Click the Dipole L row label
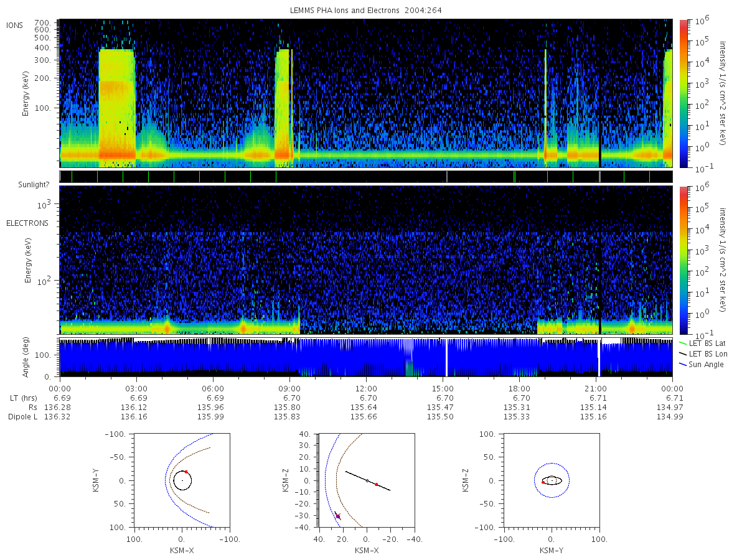Screen dimensions: 747x560 [x=22, y=416]
